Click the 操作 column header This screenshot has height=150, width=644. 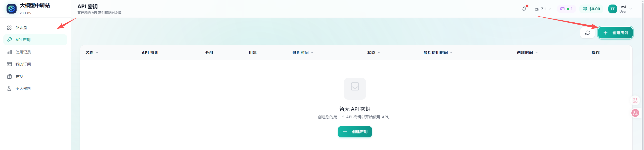(595, 53)
